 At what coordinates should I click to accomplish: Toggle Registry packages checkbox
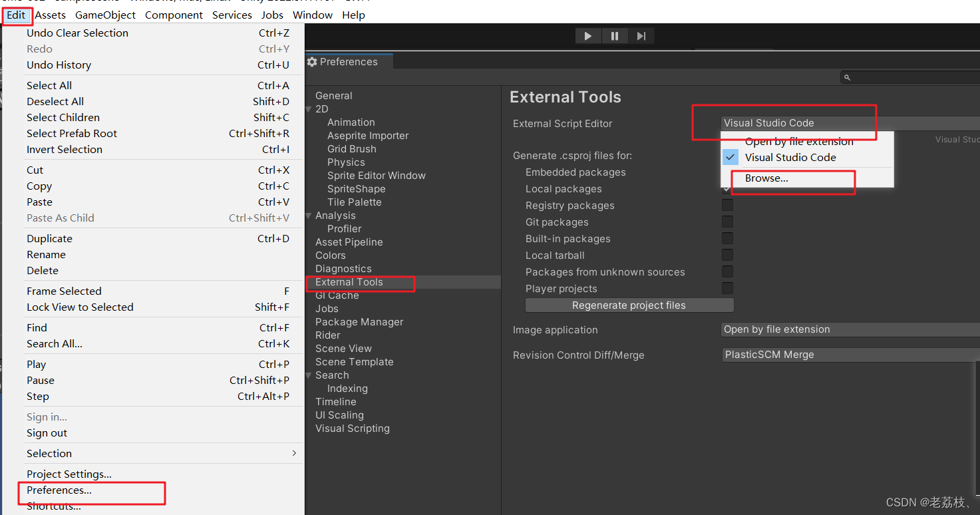(728, 206)
